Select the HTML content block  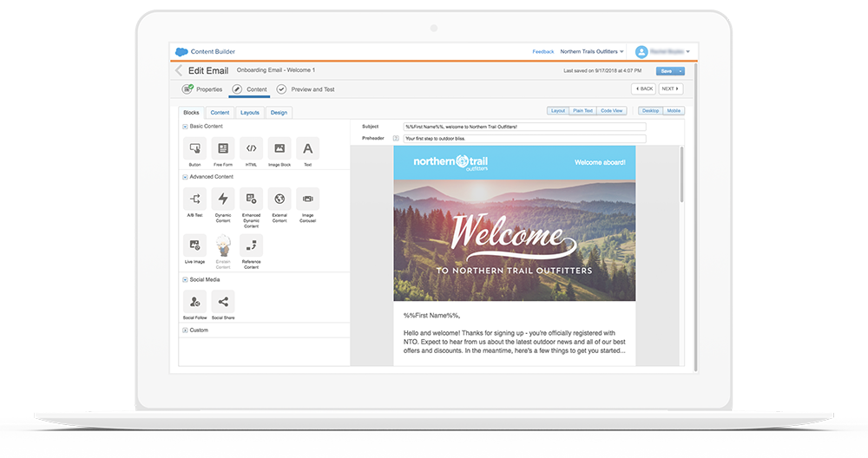(x=252, y=148)
